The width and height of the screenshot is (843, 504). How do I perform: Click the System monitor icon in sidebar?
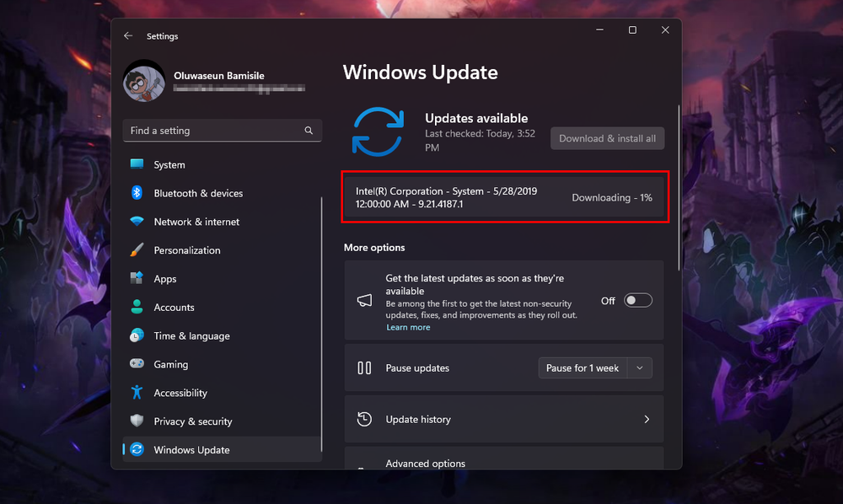point(137,164)
